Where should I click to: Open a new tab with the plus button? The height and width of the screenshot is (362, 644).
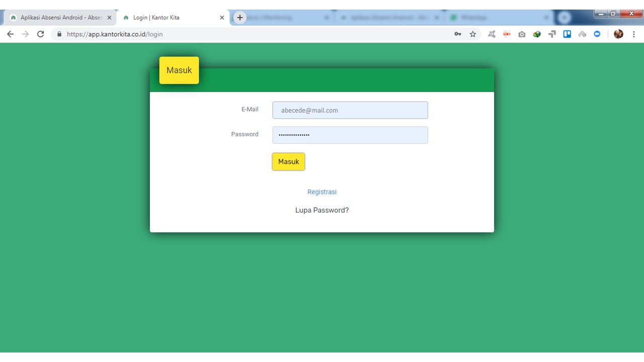click(239, 17)
